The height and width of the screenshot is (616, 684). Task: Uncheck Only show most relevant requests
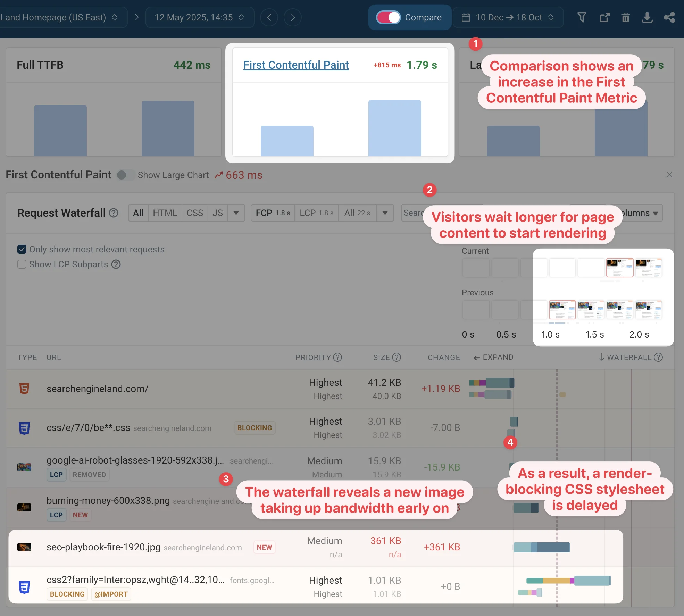[x=22, y=249]
